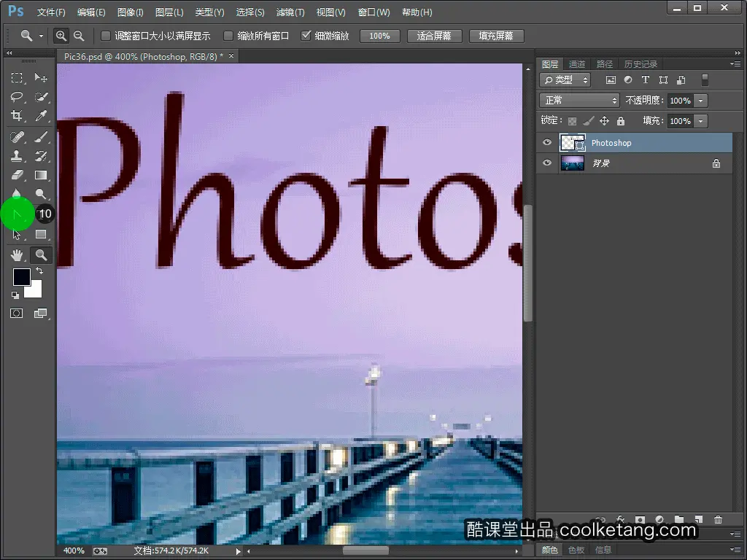747x560 pixels.
Task: Filter for adjustment layers
Action: [x=628, y=80]
